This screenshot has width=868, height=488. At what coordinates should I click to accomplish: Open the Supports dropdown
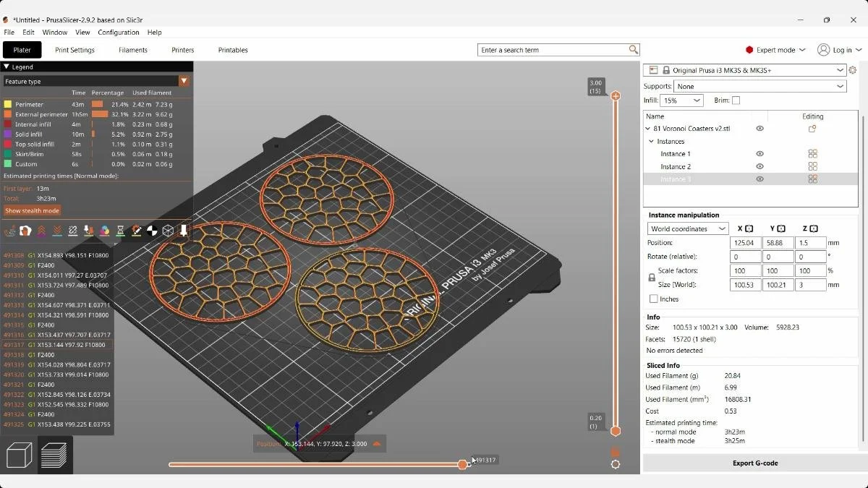point(759,86)
